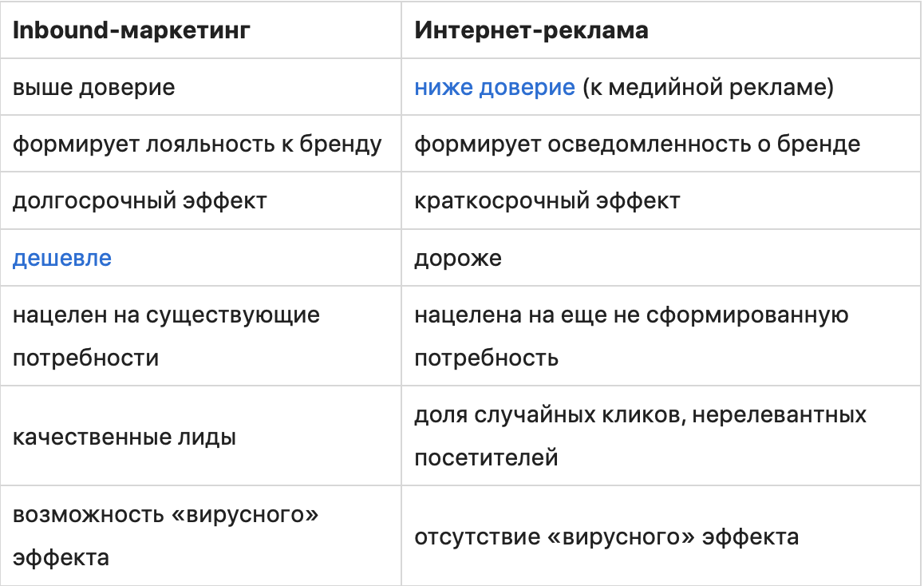
Task: Click the "Интернет-реклама" column header
Action: [531, 30]
